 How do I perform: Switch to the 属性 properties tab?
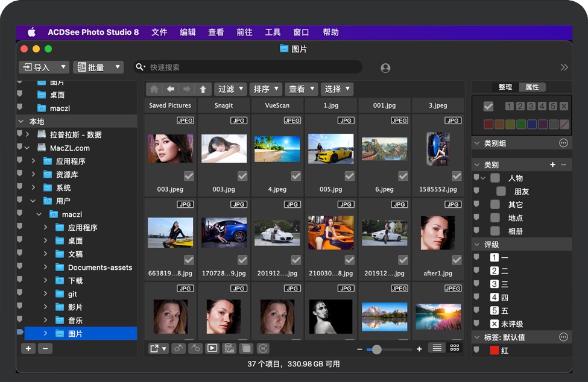(532, 87)
